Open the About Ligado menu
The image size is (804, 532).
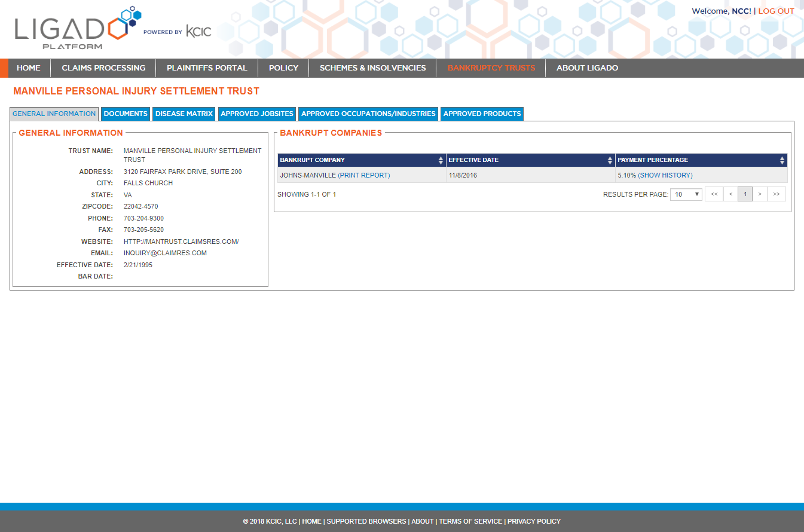tap(588, 68)
